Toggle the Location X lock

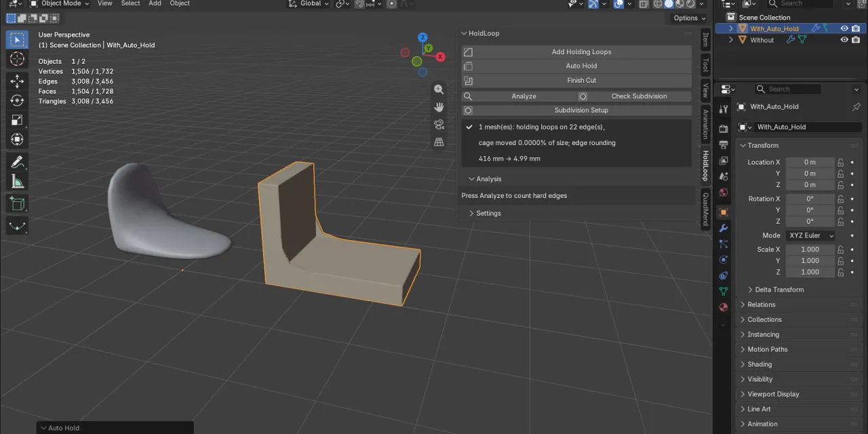pos(841,162)
